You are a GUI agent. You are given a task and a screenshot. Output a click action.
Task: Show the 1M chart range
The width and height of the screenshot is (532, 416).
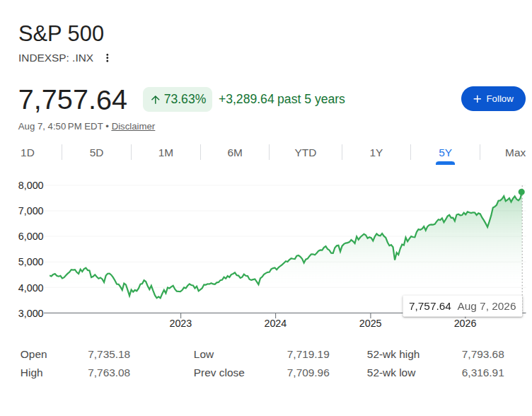pos(166,153)
